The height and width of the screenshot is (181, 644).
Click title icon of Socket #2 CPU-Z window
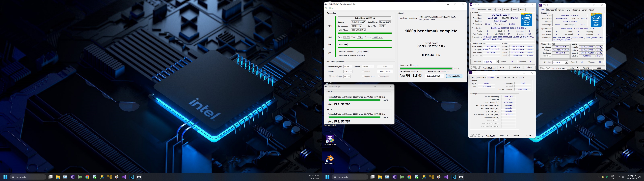click(x=471, y=5)
